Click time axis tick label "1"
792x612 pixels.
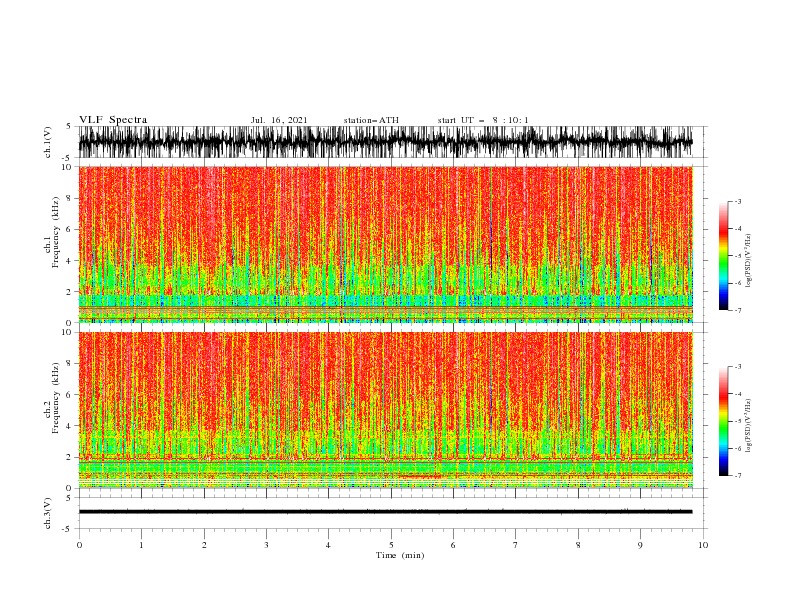click(141, 545)
